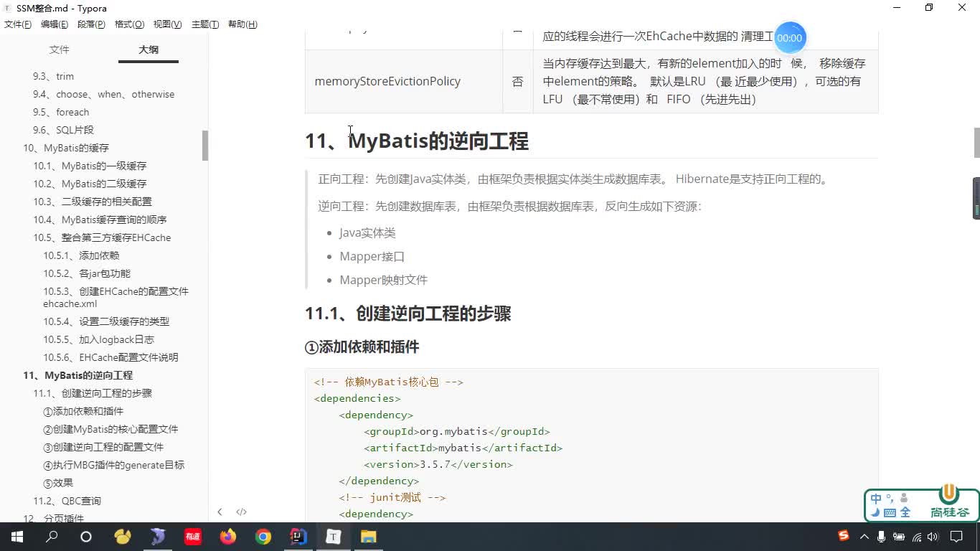The height and width of the screenshot is (551, 980).
Task: Select outline heading 11、MyBatis的逆向工程
Action: (x=77, y=375)
